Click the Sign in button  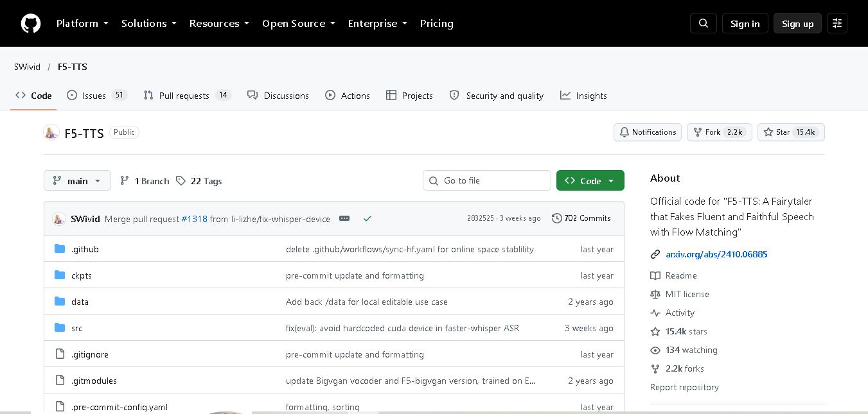[x=745, y=24]
